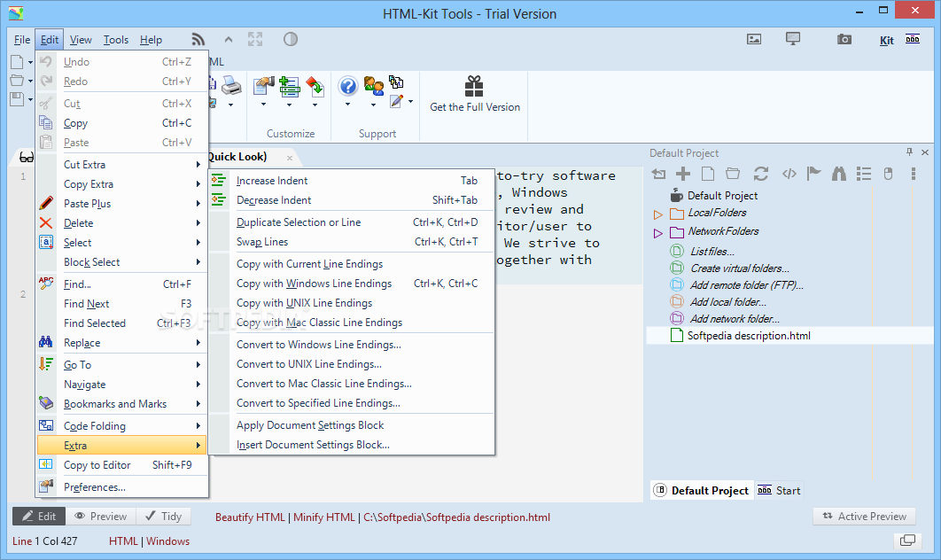
Task: Expand the Local Folders tree node
Action: (657, 214)
